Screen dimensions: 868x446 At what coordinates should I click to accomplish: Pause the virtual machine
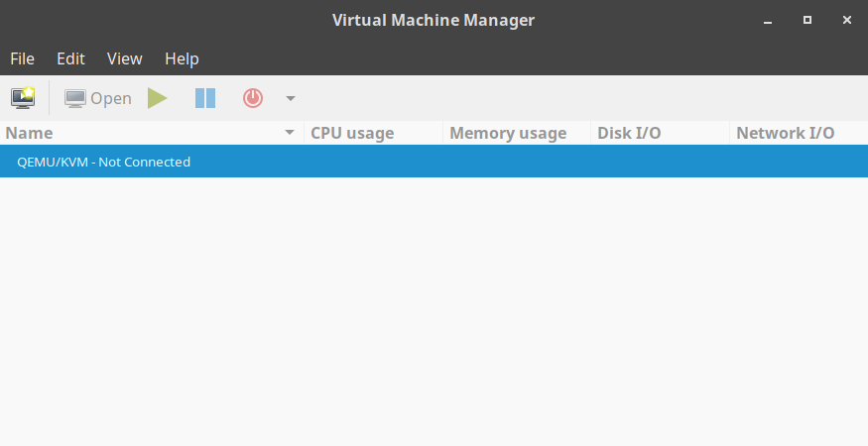(x=205, y=98)
